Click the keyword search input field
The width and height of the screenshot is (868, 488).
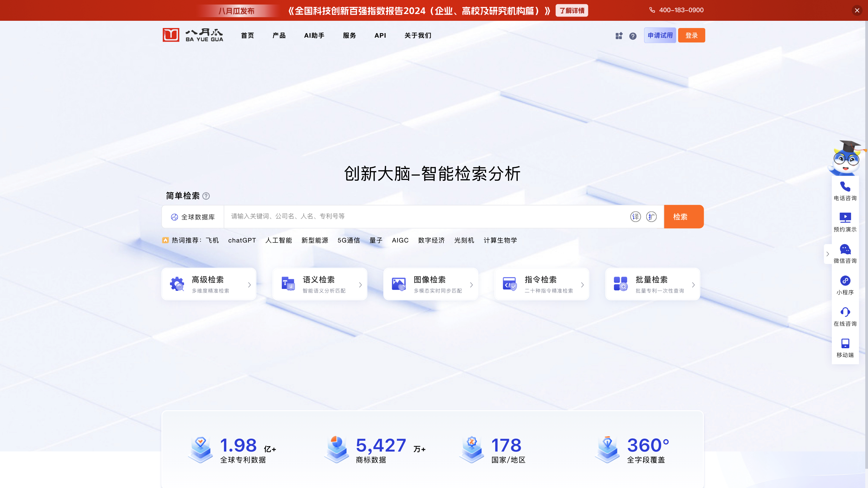(x=425, y=216)
